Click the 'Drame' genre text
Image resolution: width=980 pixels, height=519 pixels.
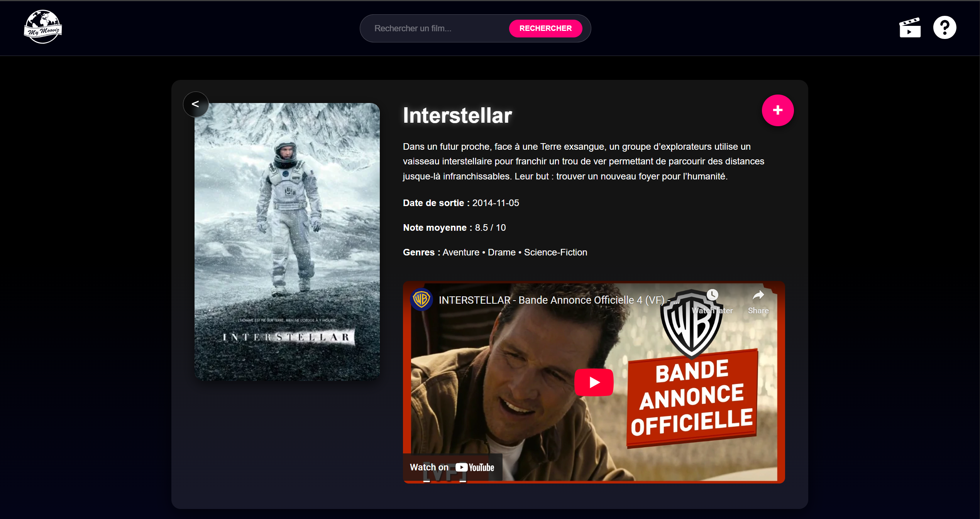[501, 252]
